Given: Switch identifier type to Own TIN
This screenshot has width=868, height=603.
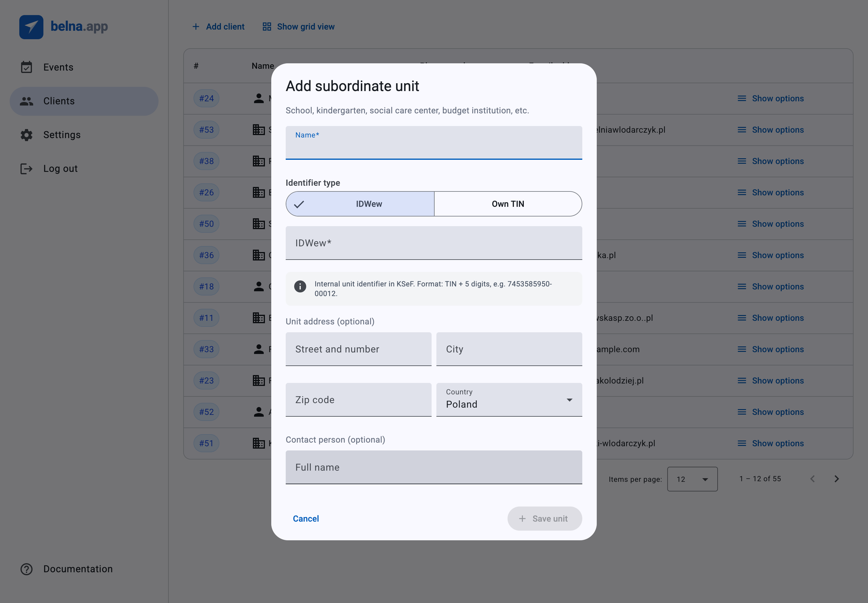Looking at the screenshot, I should point(508,204).
